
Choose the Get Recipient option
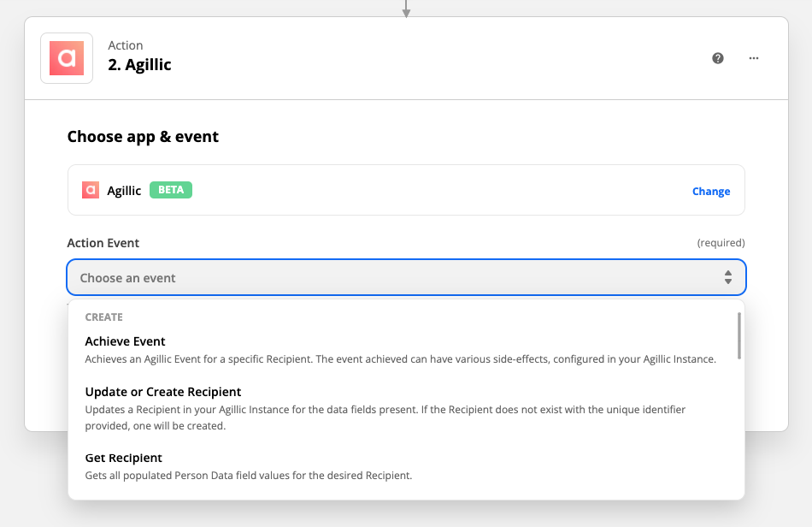pyautogui.click(x=406, y=466)
